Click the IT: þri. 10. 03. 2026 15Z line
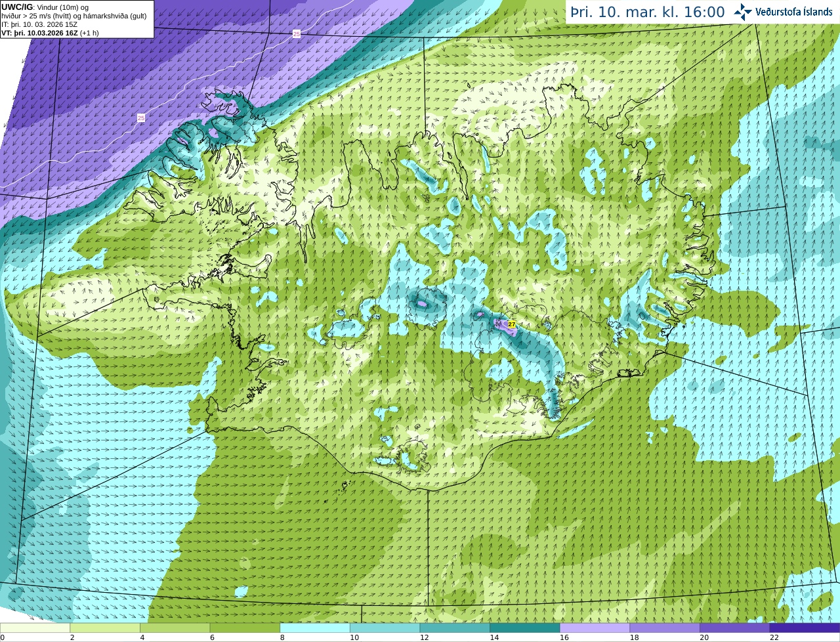This screenshot has height=642, width=840. tap(39, 24)
